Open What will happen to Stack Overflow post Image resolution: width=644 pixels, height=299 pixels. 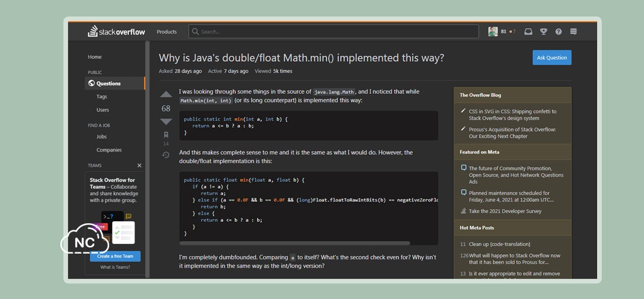(x=515, y=259)
